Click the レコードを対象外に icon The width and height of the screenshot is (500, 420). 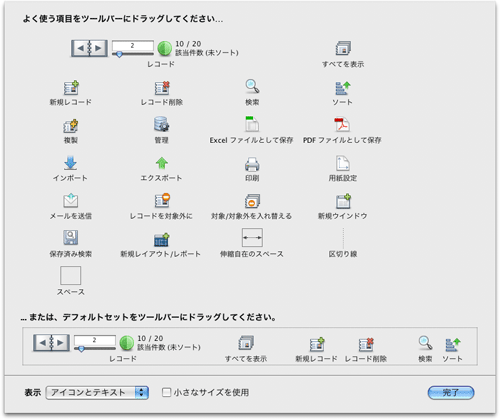pyautogui.click(x=162, y=200)
